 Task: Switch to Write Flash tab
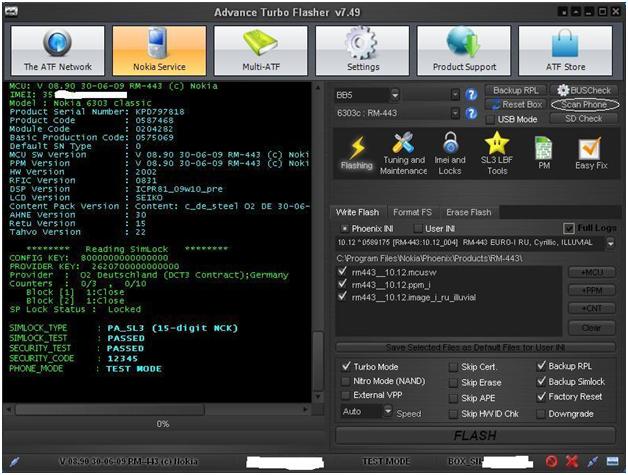(357, 212)
